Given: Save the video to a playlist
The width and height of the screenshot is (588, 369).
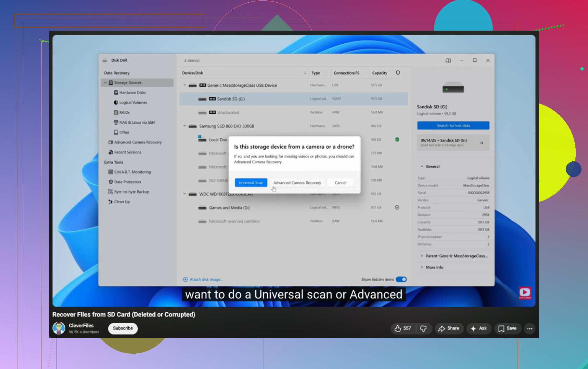Looking at the screenshot, I should coord(508,328).
